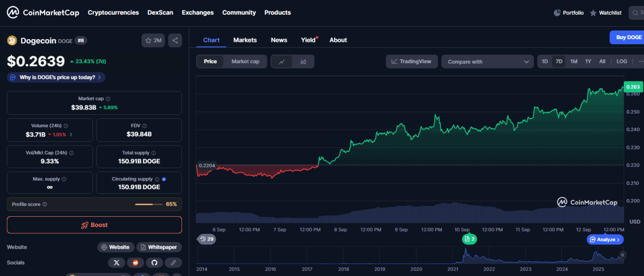This screenshot has height=276, width=644.
Task: Open the DexScan menu
Action: click(x=160, y=13)
